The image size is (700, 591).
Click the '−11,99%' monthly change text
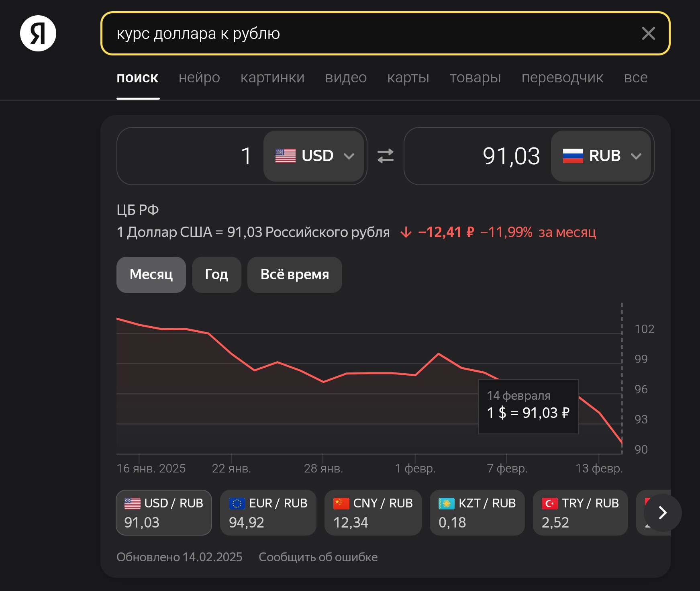pos(506,232)
